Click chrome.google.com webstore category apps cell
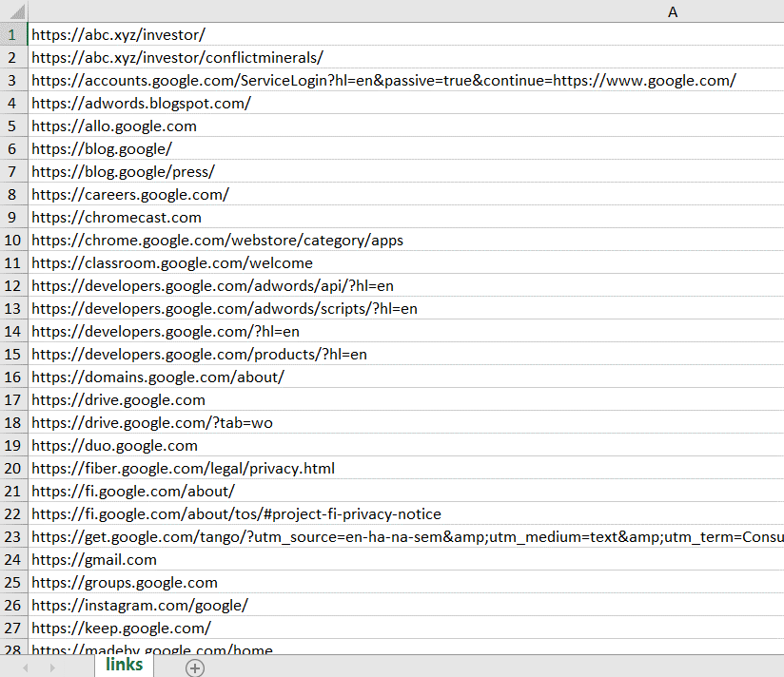 [x=406, y=240]
